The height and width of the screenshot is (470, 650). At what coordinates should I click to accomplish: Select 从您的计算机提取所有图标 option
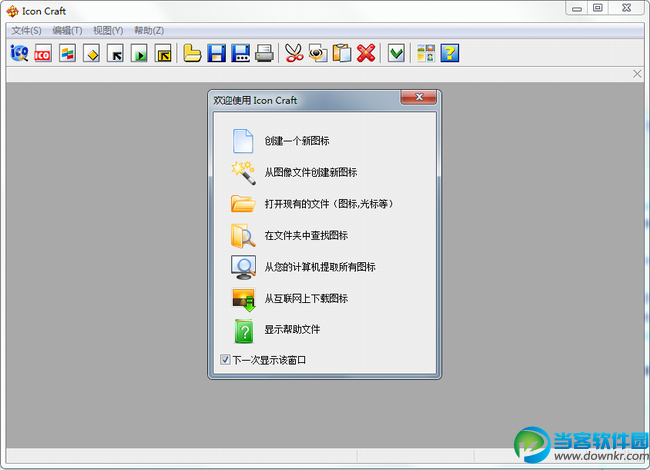pos(320,267)
